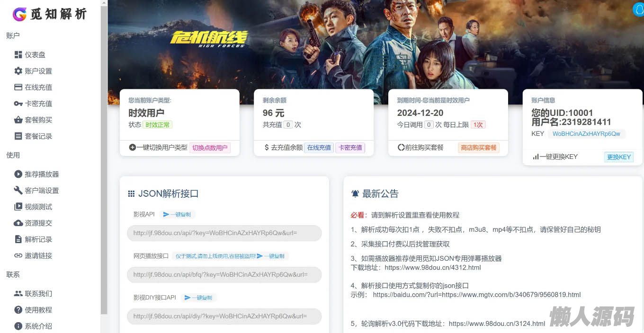
Task: Click the 在线充值 balance button
Action: (x=319, y=148)
